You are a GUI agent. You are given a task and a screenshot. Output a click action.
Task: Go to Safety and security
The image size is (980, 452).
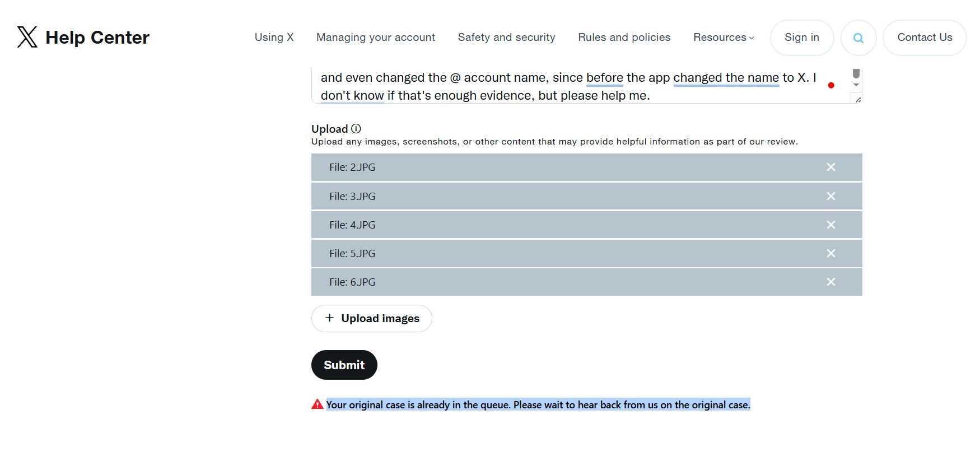coord(506,38)
